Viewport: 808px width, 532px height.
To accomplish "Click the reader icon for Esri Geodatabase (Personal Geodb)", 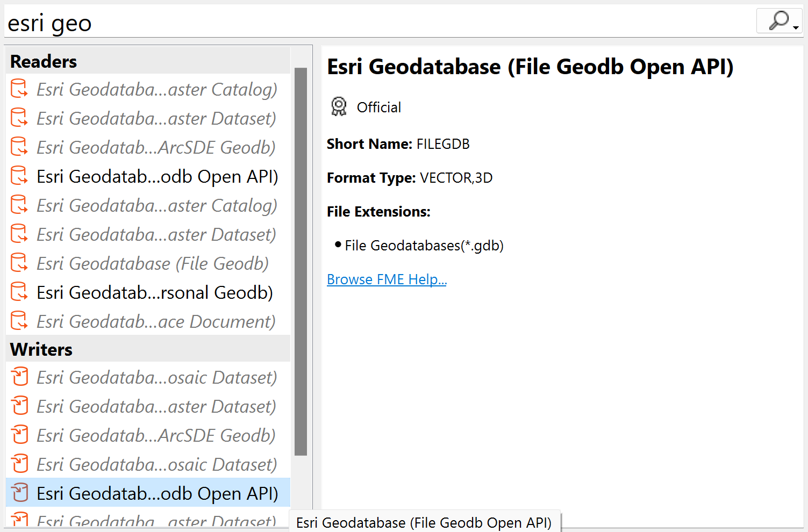I will [19, 292].
